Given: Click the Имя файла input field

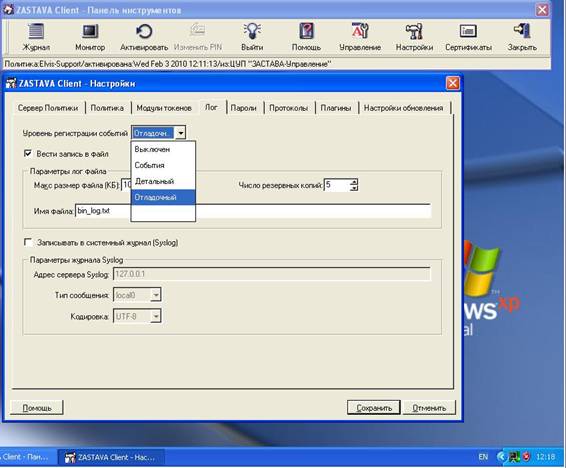Looking at the screenshot, I should click(x=253, y=211).
